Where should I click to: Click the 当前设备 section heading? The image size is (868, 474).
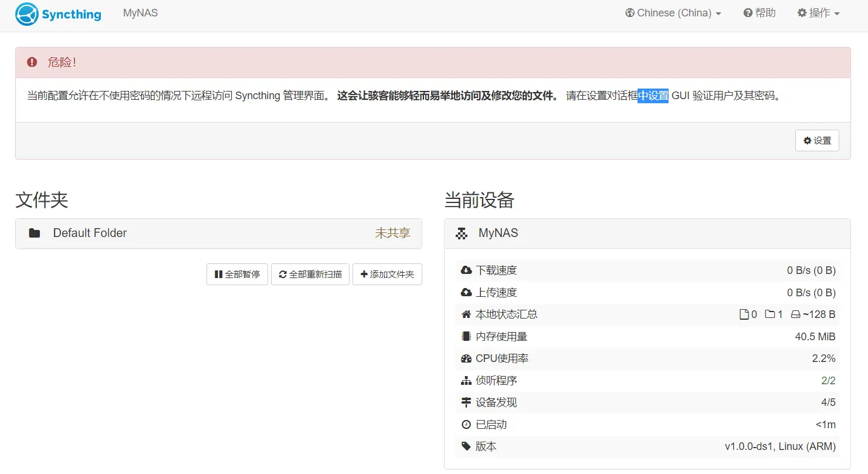[x=479, y=200]
